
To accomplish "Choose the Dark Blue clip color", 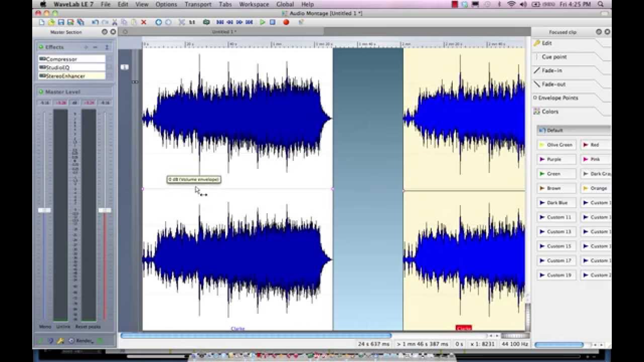I will 556,203.
